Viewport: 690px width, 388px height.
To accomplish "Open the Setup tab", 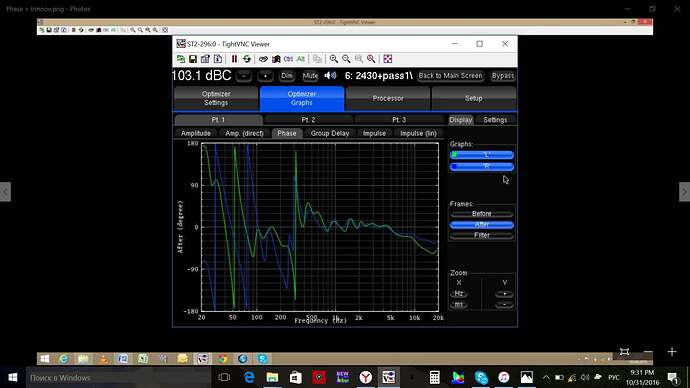I will point(473,98).
